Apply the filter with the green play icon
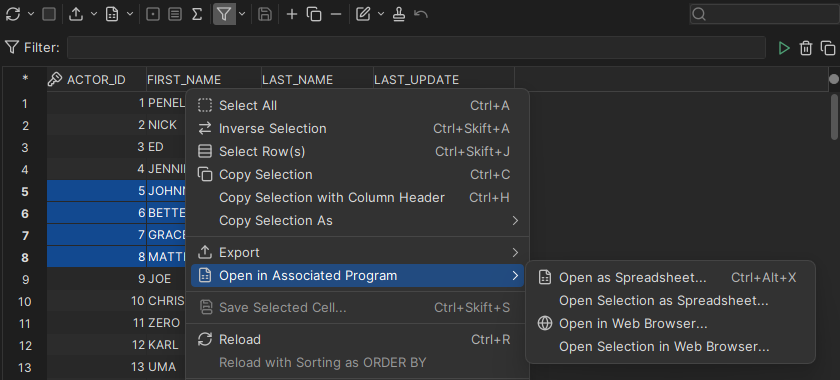 pos(784,48)
